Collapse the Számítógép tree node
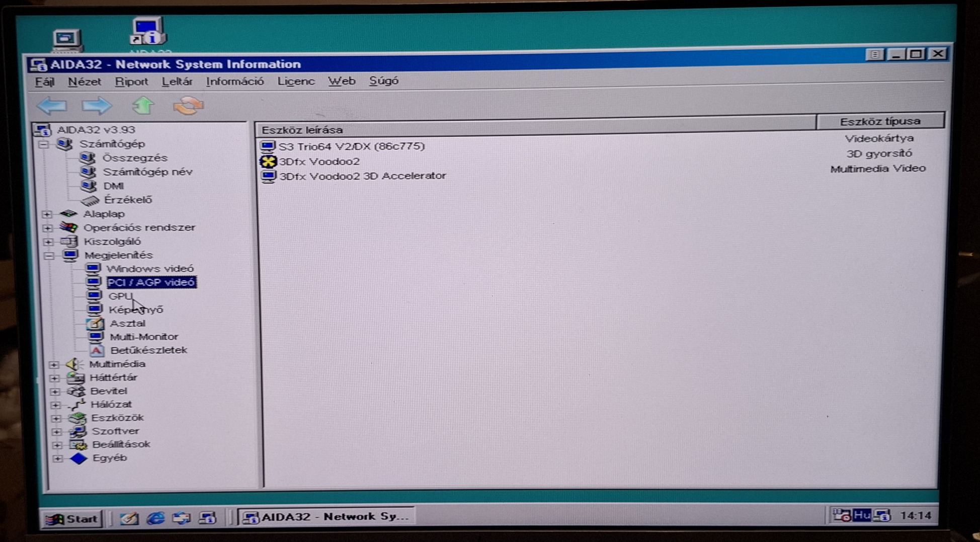Viewport: 980px width, 542px height. [x=44, y=144]
